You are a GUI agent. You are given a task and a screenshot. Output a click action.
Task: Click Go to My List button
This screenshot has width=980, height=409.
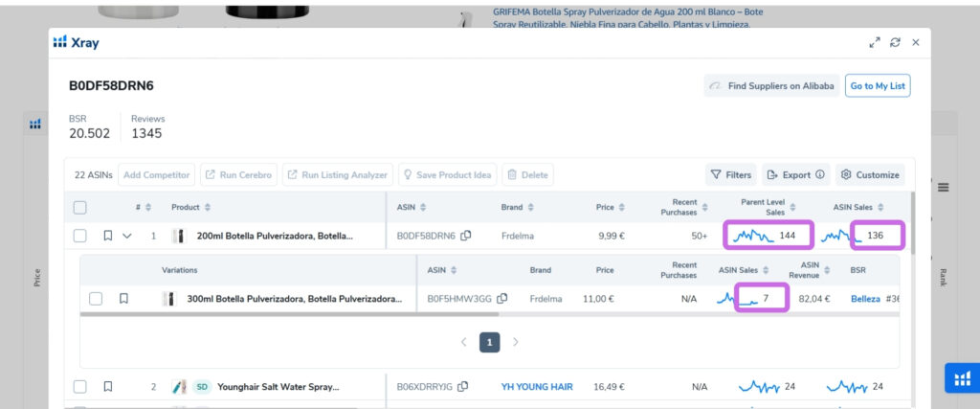[878, 85]
